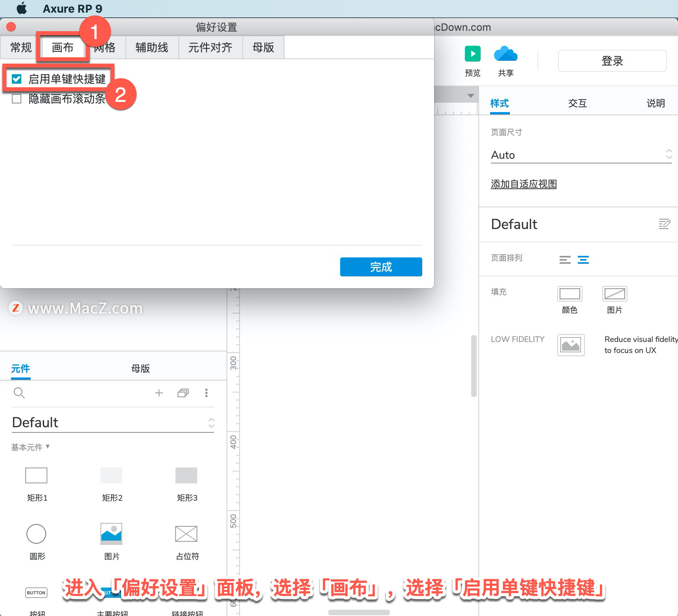Image resolution: width=678 pixels, height=616 pixels.
Task: Check 隐藏画布滚动条 checkbox
Action: coord(17,98)
